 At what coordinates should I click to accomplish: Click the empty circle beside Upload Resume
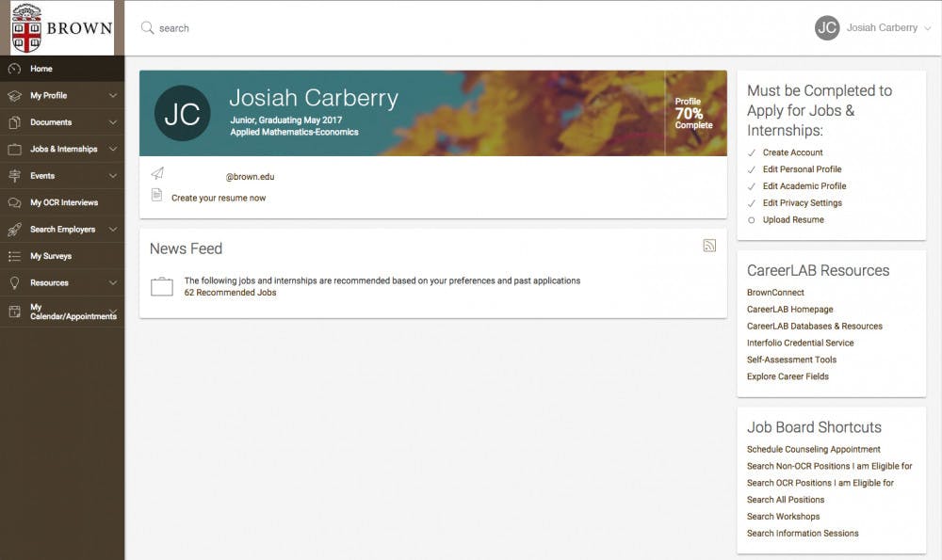pyautogui.click(x=754, y=219)
